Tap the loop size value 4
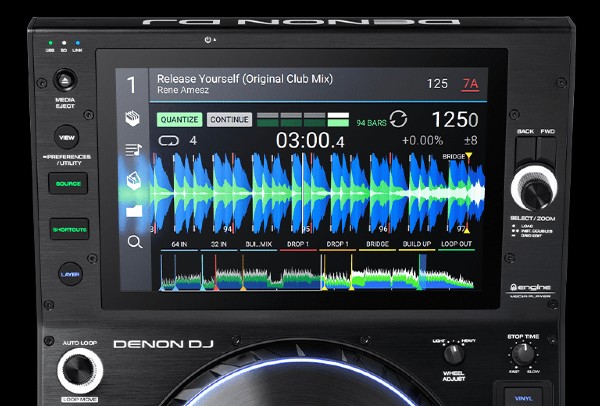The width and height of the screenshot is (600, 406). (x=193, y=141)
